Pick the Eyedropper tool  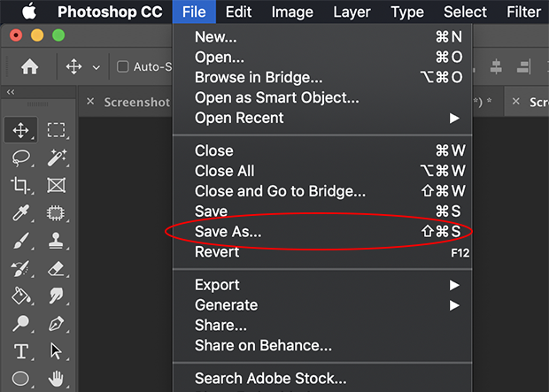coord(20,212)
